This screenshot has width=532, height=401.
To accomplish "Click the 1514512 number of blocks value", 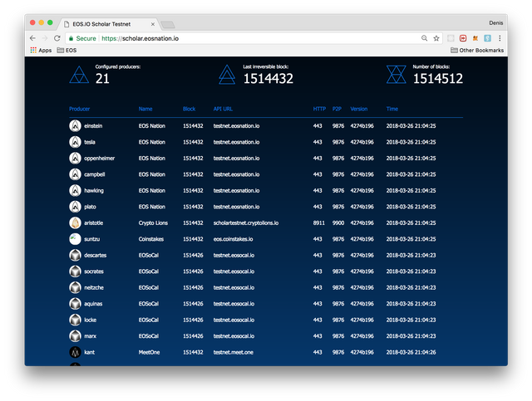I will (438, 79).
